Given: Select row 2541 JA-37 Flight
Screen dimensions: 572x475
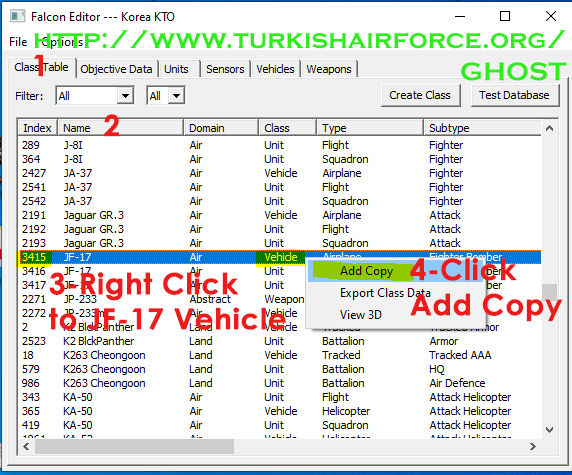Looking at the screenshot, I should (280, 187).
